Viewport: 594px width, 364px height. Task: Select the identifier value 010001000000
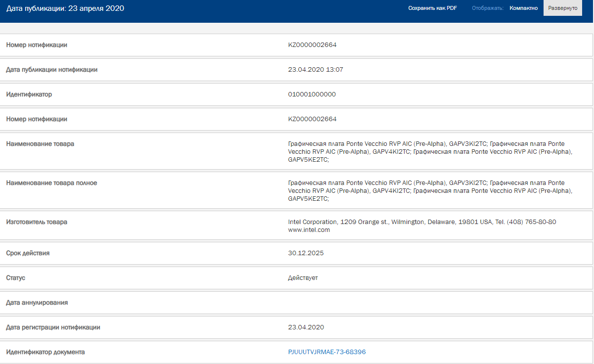tap(312, 94)
